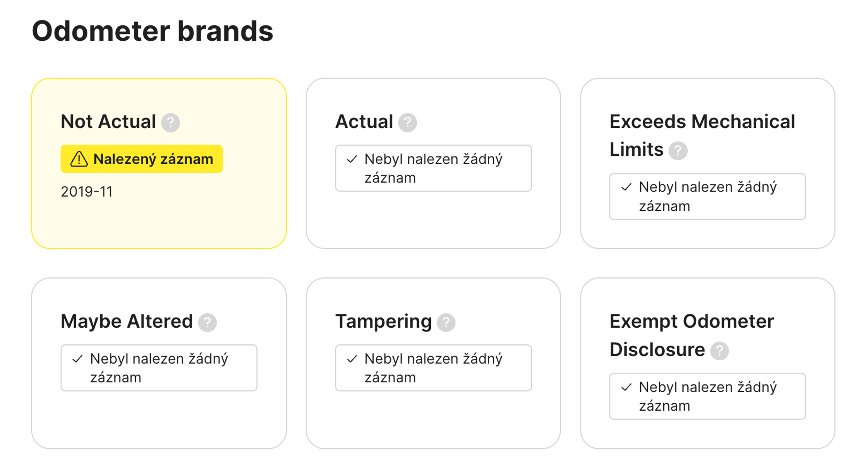The image size is (868, 471).
Task: Click warning triangle icon in yellow badge
Action: click(x=79, y=159)
